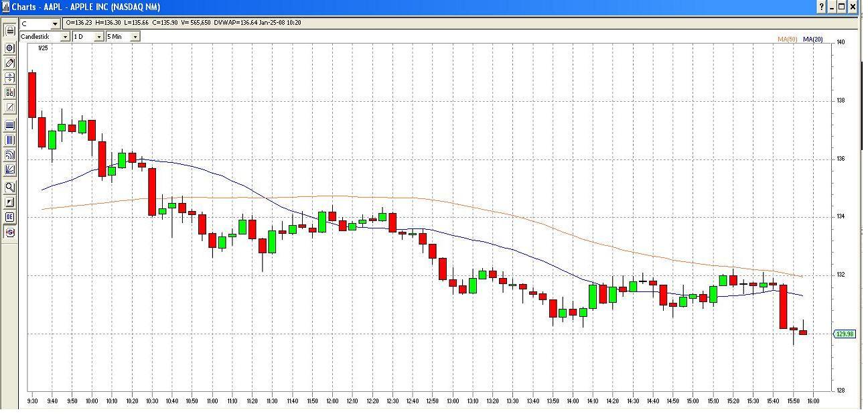The width and height of the screenshot is (868, 414).
Task: Click the feed signal icon in toolbar
Action: pos(10,155)
